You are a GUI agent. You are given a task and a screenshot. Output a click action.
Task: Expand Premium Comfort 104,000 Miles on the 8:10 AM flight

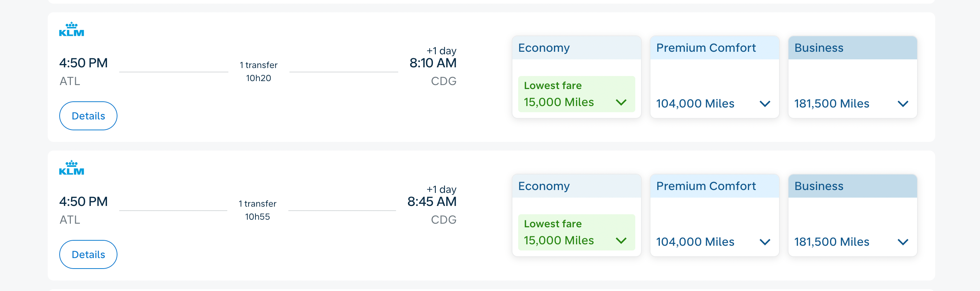tap(714, 103)
